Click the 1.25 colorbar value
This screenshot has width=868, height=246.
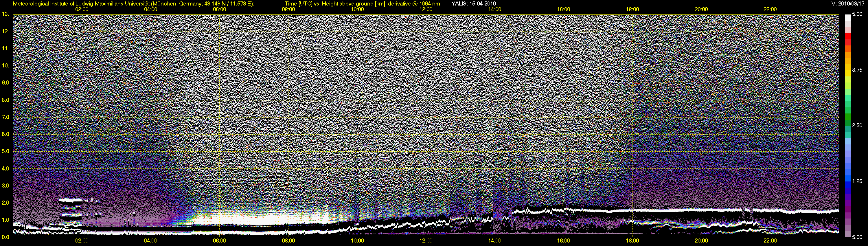pos(857,181)
